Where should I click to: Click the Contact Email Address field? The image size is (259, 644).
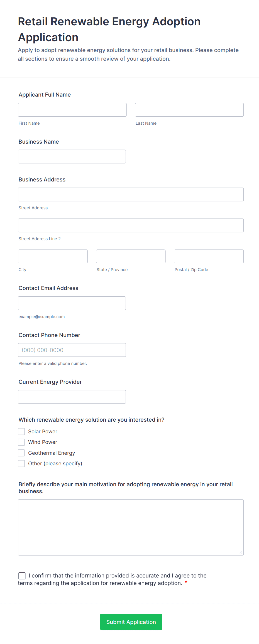coord(72,303)
